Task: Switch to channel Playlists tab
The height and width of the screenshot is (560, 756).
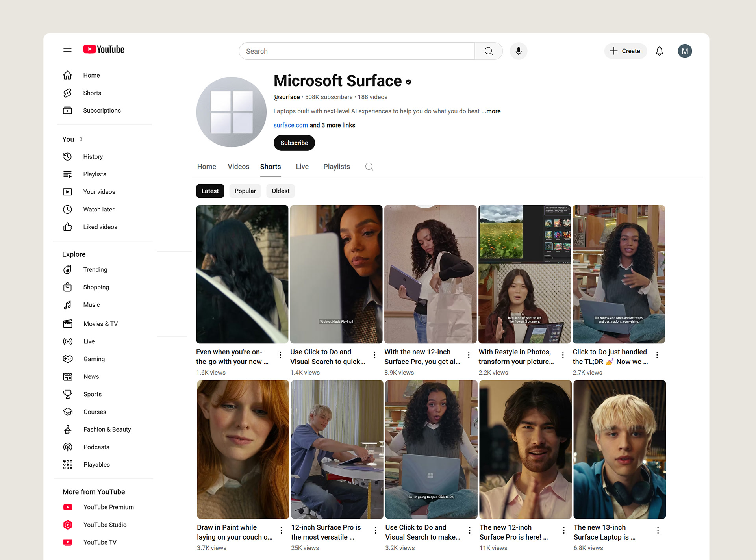Action: 336,167
